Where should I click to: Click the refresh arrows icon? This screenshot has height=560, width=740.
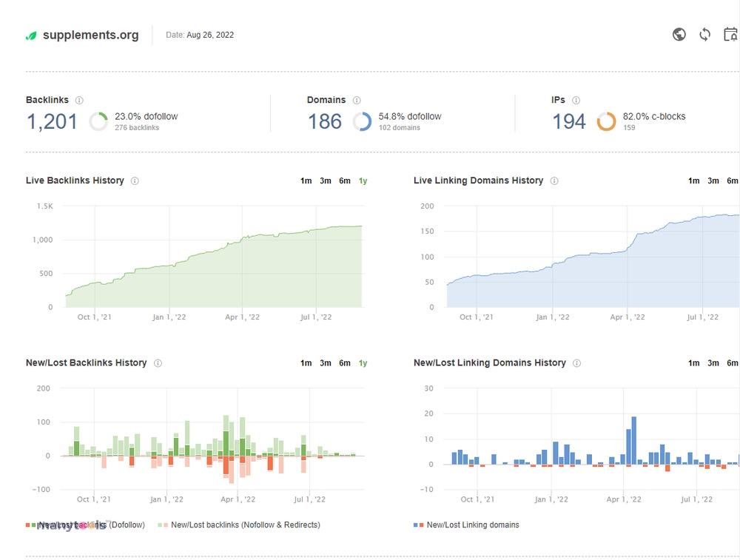705,35
